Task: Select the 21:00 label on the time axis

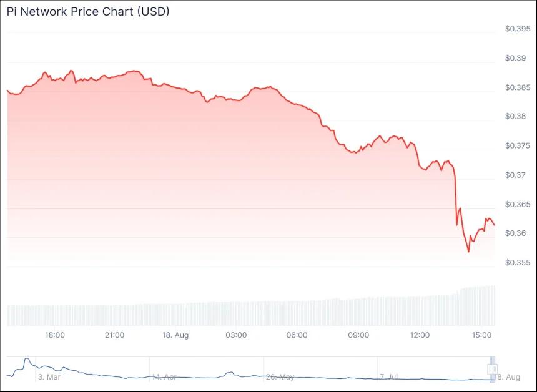Action: [114, 335]
